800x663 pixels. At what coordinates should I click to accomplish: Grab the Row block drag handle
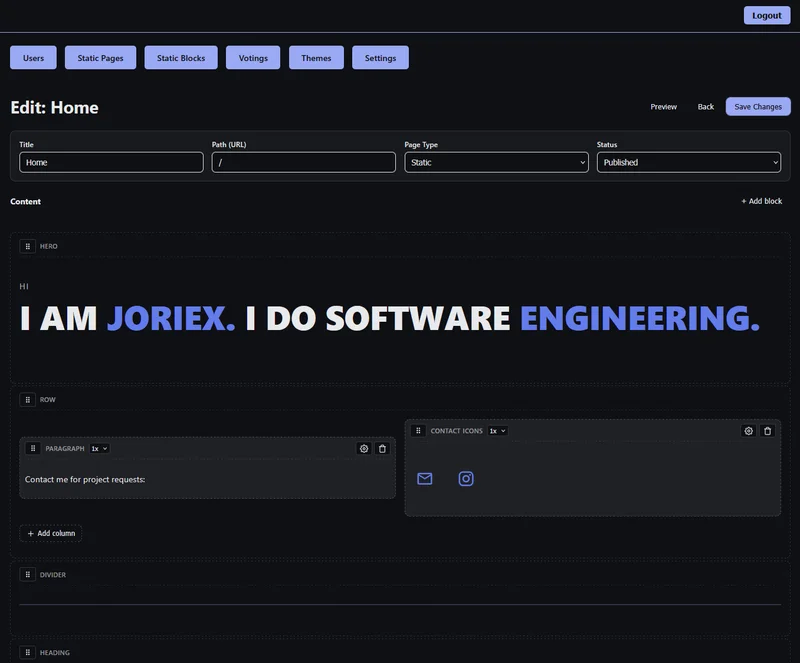click(x=28, y=400)
